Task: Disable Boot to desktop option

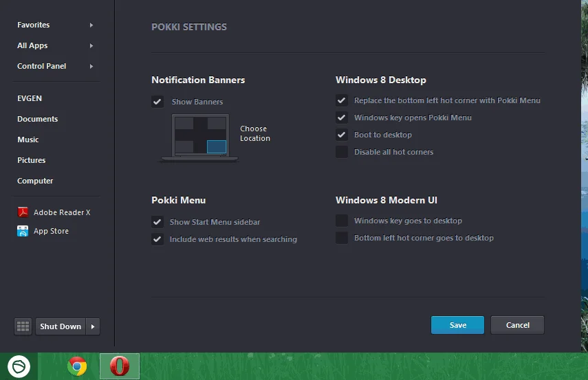Action: [x=342, y=135]
